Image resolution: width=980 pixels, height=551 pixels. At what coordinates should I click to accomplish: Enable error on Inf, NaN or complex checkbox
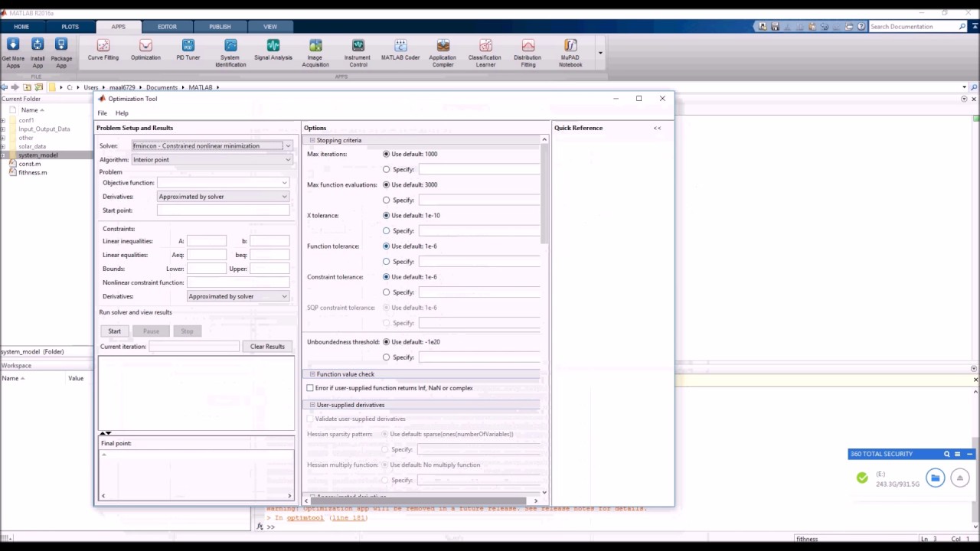(x=310, y=388)
